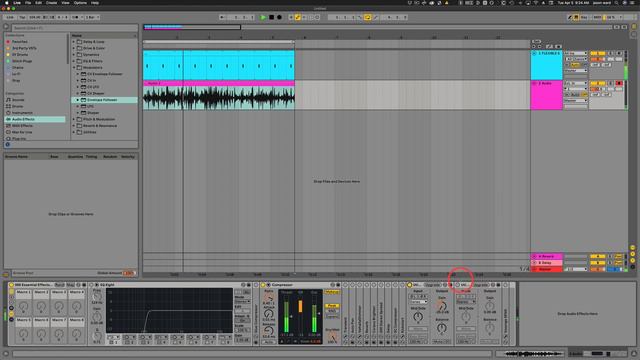The width and height of the screenshot is (640, 360).
Task: Click the Key map mode button
Action: pyautogui.click(x=585, y=17)
